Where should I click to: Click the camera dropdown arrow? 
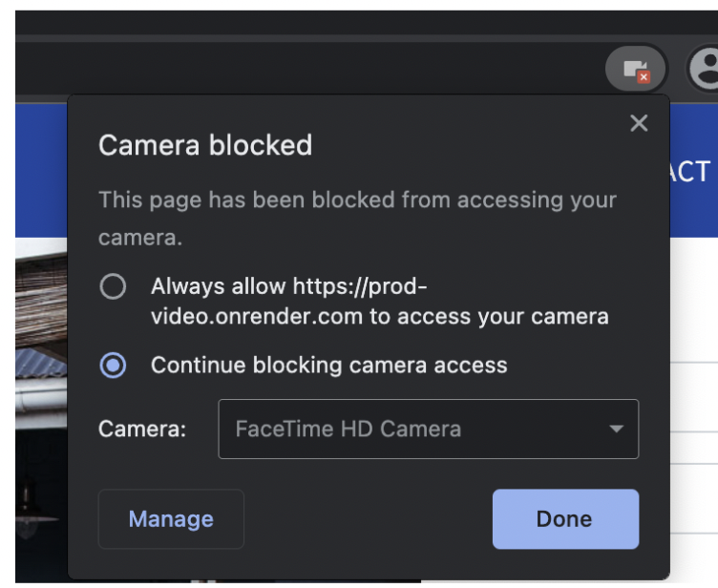(x=616, y=430)
